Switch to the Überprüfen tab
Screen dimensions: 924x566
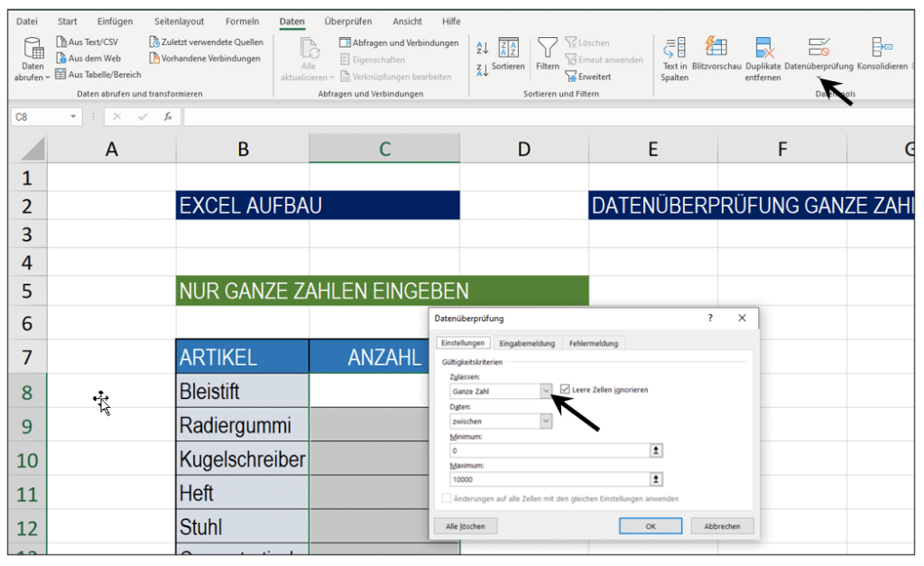coord(348,22)
